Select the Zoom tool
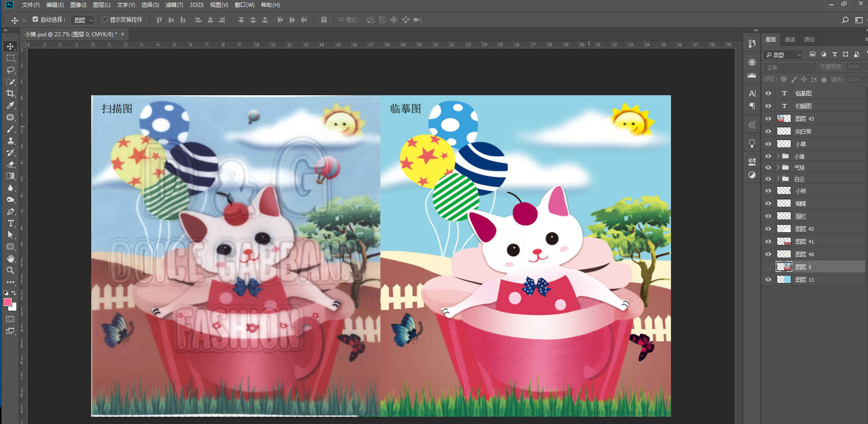This screenshot has width=868, height=424. click(10, 270)
